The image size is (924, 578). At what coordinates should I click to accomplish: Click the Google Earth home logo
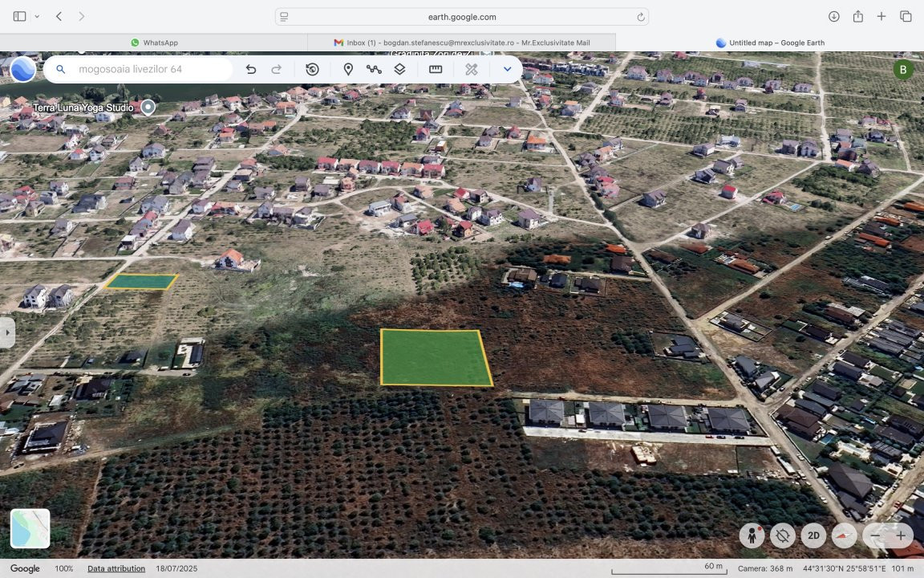coord(22,70)
